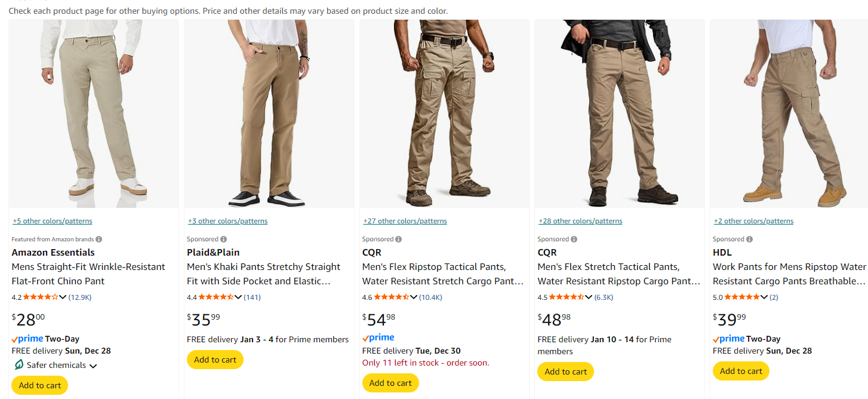The width and height of the screenshot is (868, 399).
Task: Click Prime logo under the $54.98 price
Action: tap(378, 338)
